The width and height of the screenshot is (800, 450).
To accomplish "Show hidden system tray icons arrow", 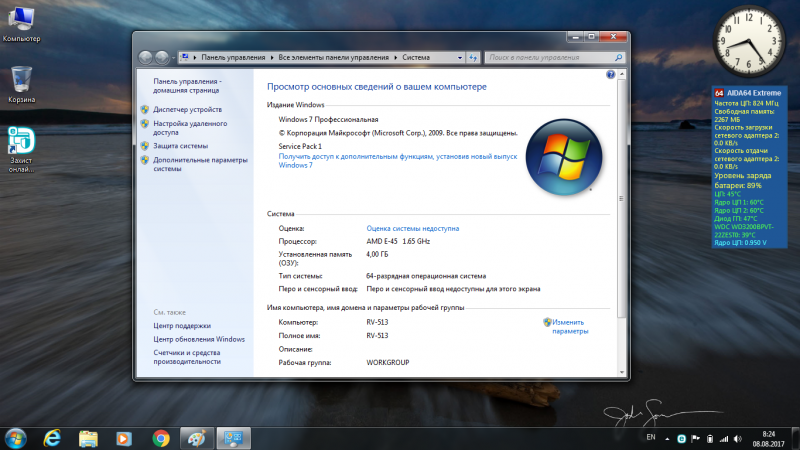I will click(668, 438).
